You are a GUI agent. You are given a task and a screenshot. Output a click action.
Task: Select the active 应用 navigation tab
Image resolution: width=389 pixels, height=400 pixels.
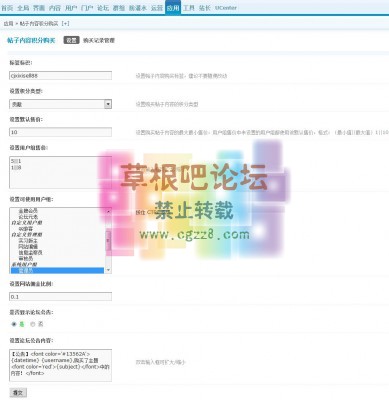[x=173, y=8]
